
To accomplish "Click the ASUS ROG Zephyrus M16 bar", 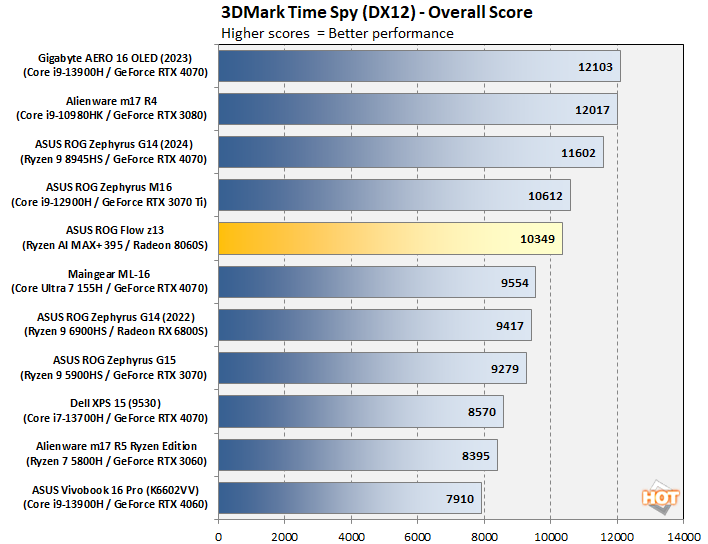I will pyautogui.click(x=394, y=195).
